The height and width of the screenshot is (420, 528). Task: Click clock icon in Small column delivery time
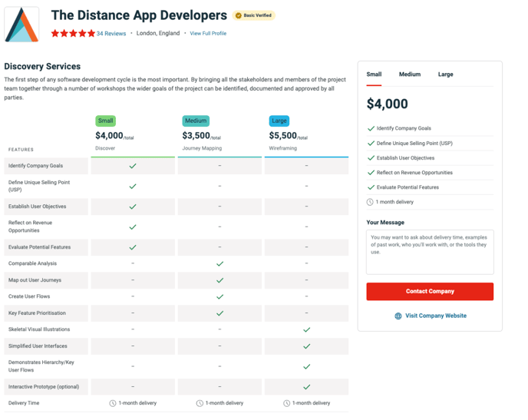tap(113, 403)
